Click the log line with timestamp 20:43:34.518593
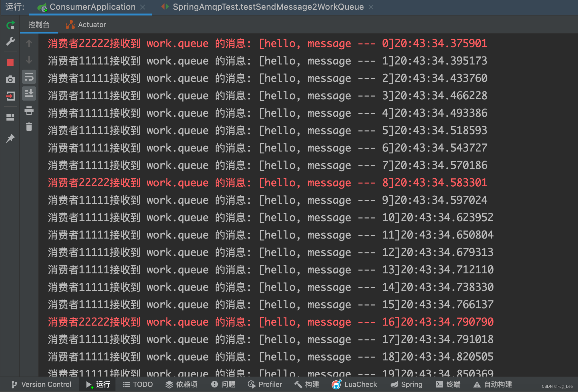 [267, 130]
